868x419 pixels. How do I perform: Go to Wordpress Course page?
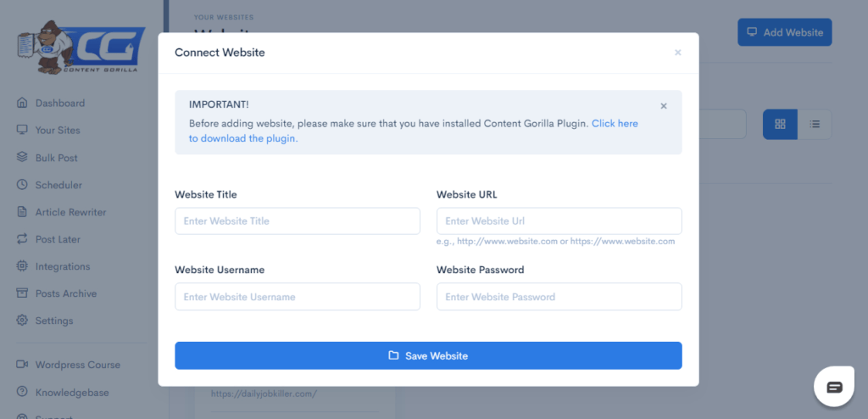point(77,365)
